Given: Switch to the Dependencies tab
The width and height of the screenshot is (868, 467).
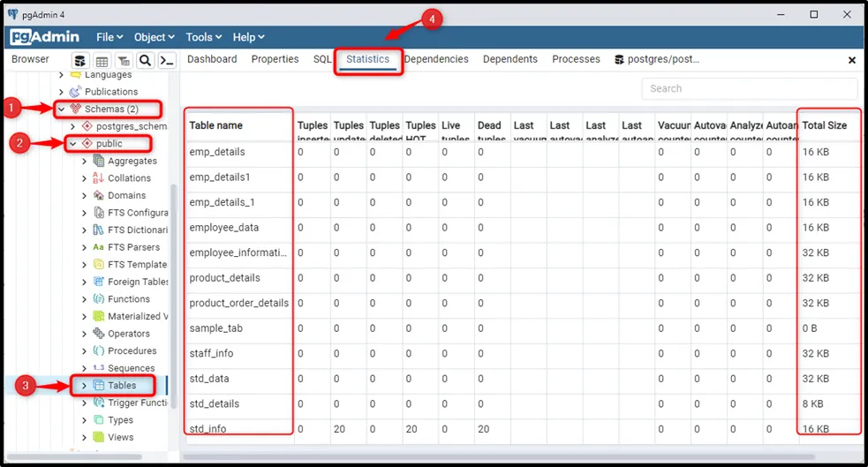Looking at the screenshot, I should pyautogui.click(x=436, y=59).
